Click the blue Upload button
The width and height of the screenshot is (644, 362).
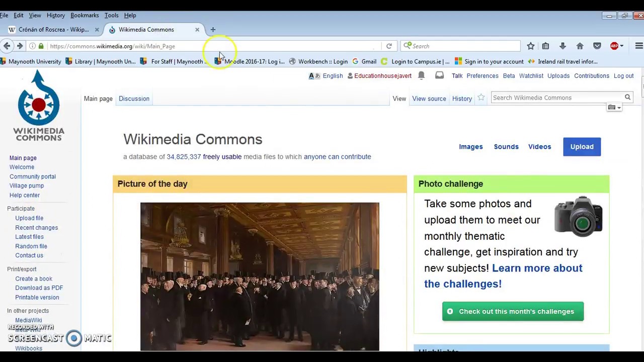582,146
